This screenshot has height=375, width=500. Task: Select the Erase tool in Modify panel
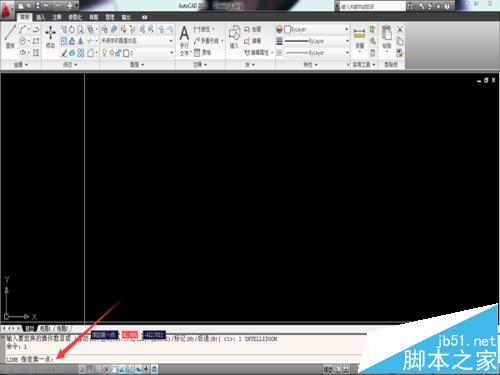[64, 53]
